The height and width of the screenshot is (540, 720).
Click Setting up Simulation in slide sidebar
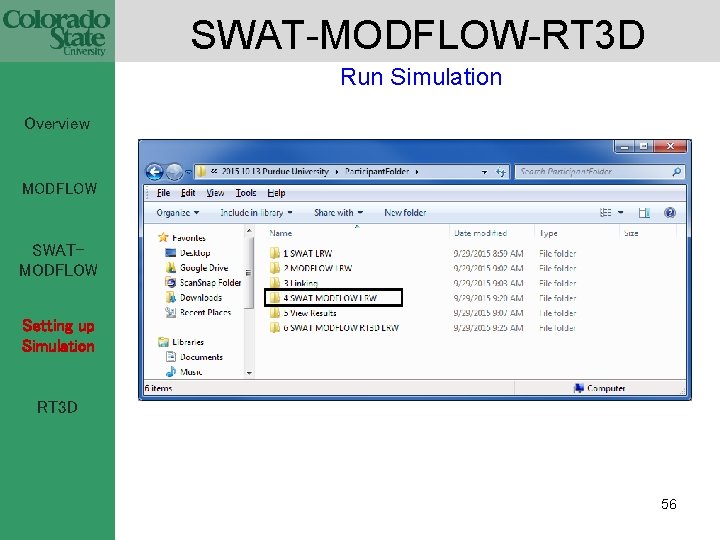[58, 336]
